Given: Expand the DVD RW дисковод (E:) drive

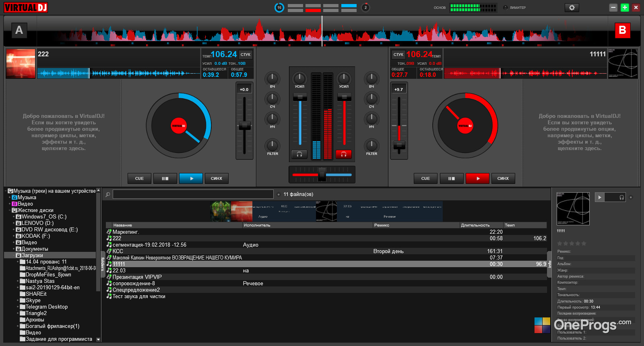Looking at the screenshot, I should pos(14,230).
